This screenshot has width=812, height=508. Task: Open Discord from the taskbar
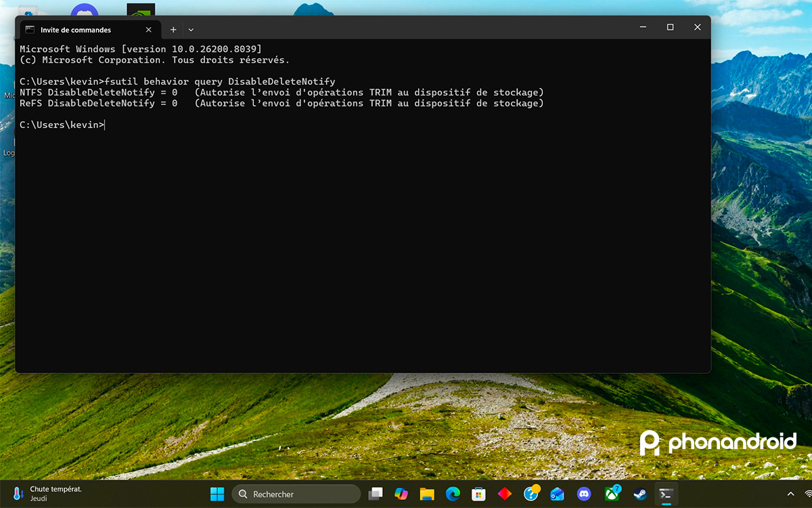583,494
